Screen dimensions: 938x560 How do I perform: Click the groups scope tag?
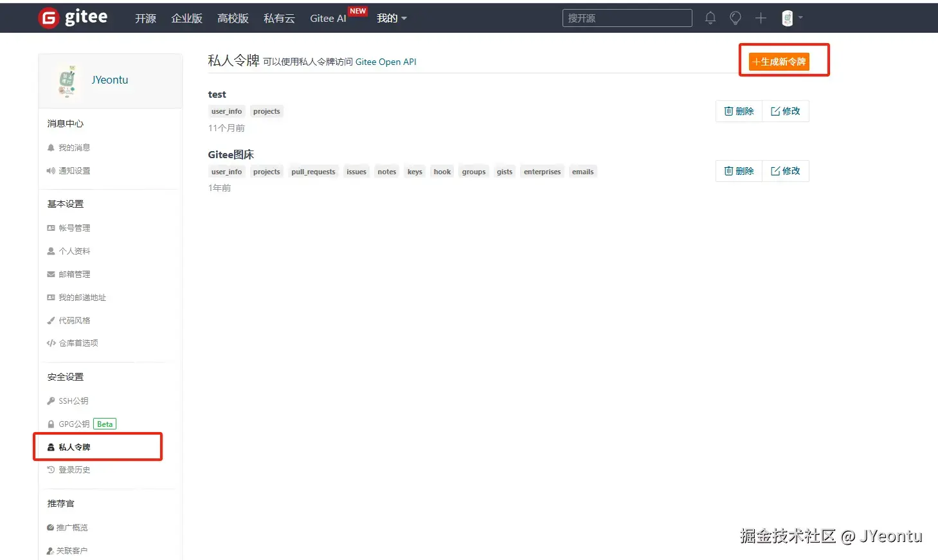tap(474, 172)
